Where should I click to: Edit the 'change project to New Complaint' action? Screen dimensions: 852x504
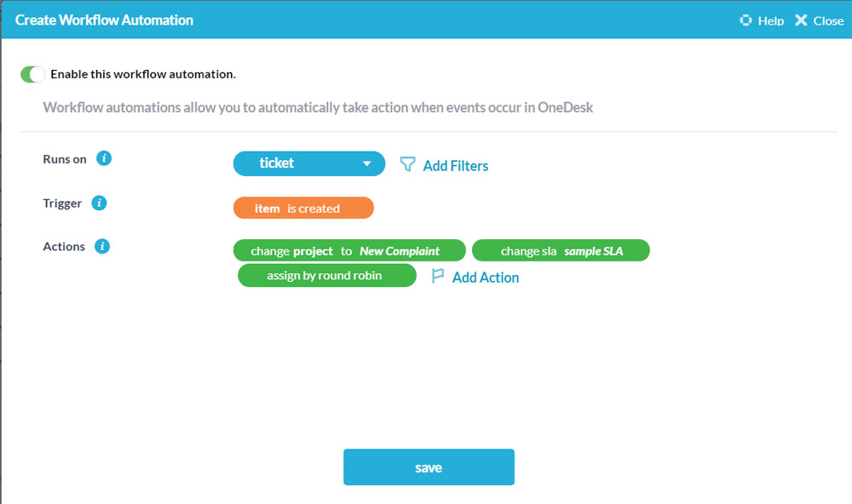click(349, 251)
